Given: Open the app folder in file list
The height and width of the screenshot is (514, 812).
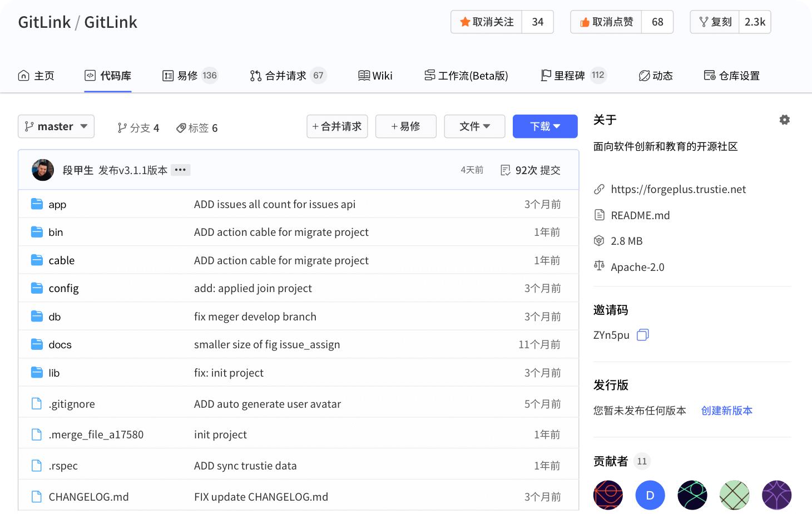Looking at the screenshot, I should click(x=57, y=204).
